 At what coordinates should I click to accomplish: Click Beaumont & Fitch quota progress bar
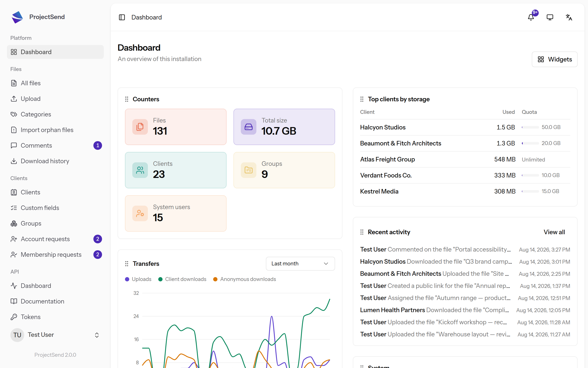pos(530,143)
